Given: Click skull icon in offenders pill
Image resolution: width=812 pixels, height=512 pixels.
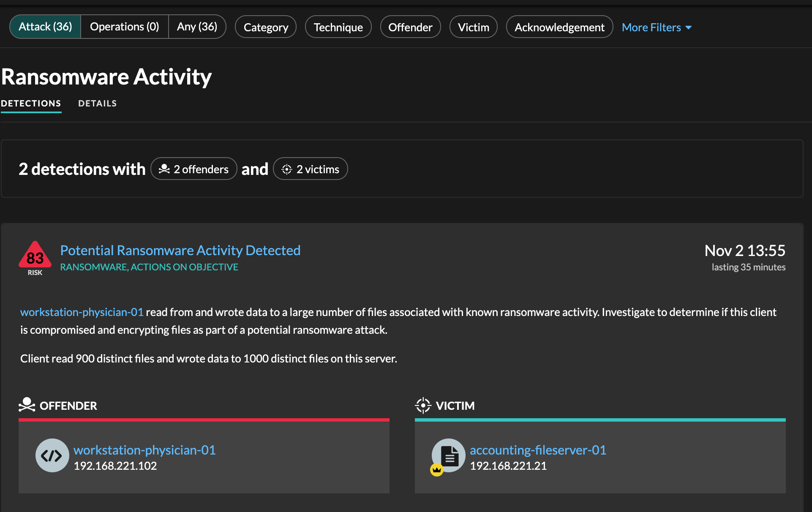Looking at the screenshot, I should (164, 169).
